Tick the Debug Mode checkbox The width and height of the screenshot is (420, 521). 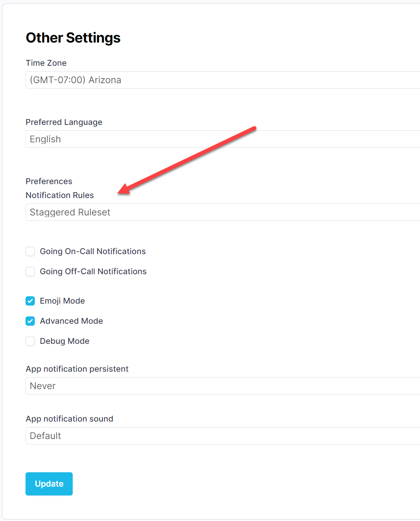[30, 341]
